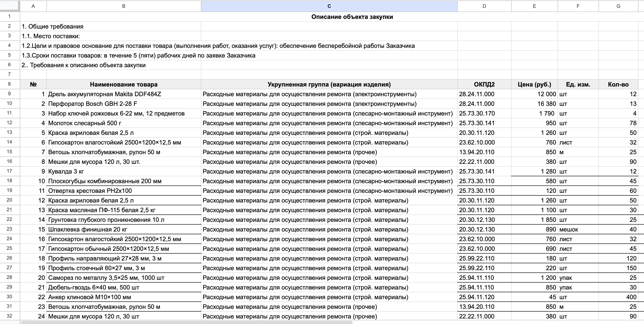This screenshot has height=324, width=644.
Task: Click header cell 'Наименование товара'
Action: point(124,84)
